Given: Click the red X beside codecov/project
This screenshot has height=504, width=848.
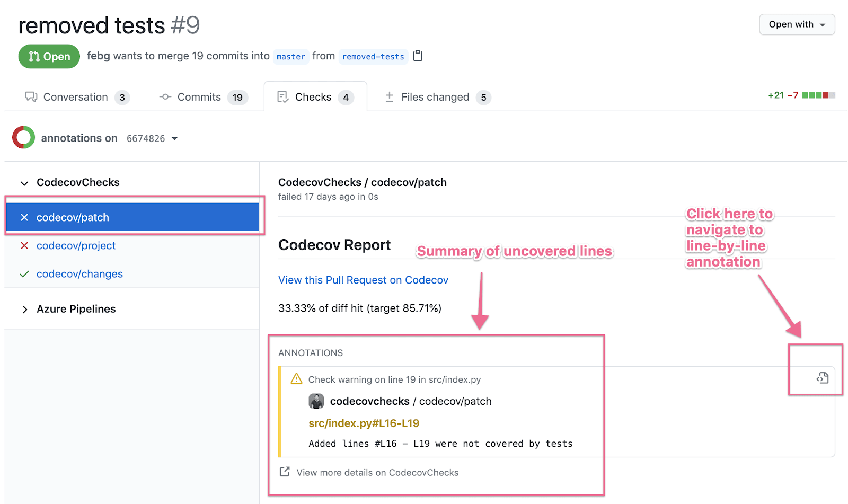Looking at the screenshot, I should pyautogui.click(x=24, y=245).
